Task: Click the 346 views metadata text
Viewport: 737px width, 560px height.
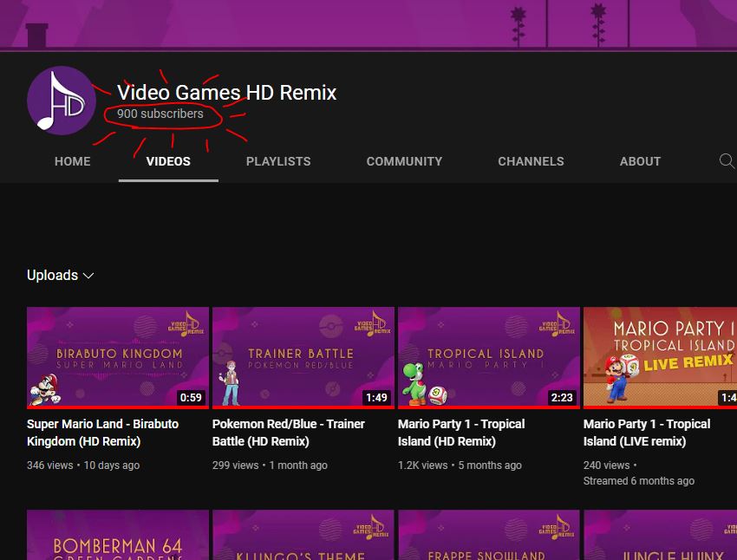Action: (49, 466)
